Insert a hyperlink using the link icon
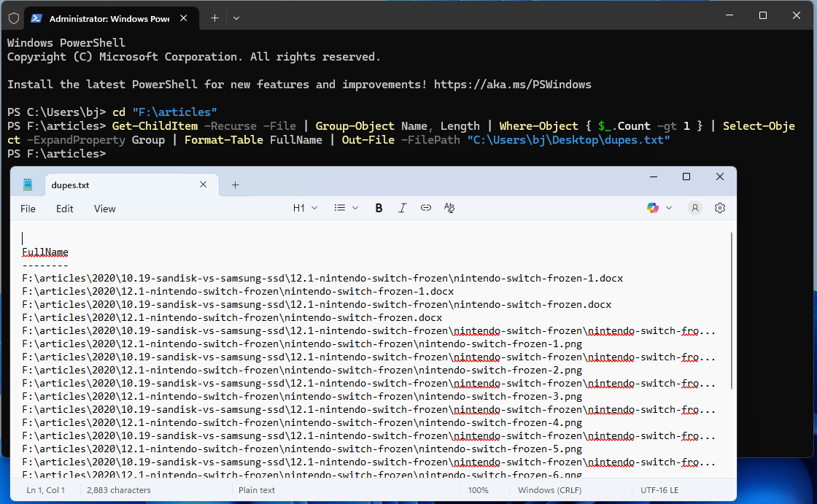 [x=426, y=208]
